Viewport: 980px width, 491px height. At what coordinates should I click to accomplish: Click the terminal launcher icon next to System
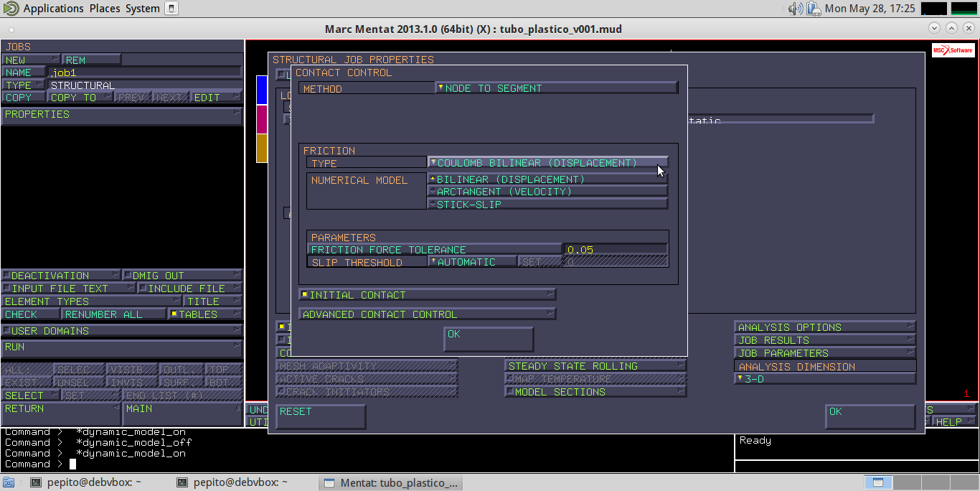171,9
